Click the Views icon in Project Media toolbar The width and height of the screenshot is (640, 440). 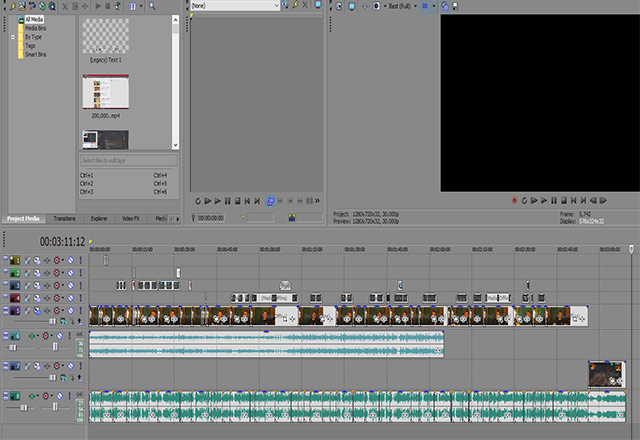click(x=133, y=6)
